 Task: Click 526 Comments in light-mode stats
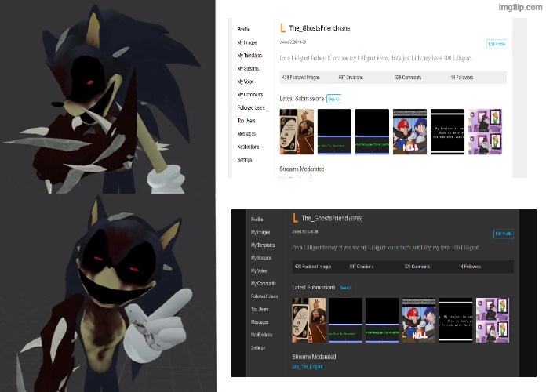tap(408, 78)
